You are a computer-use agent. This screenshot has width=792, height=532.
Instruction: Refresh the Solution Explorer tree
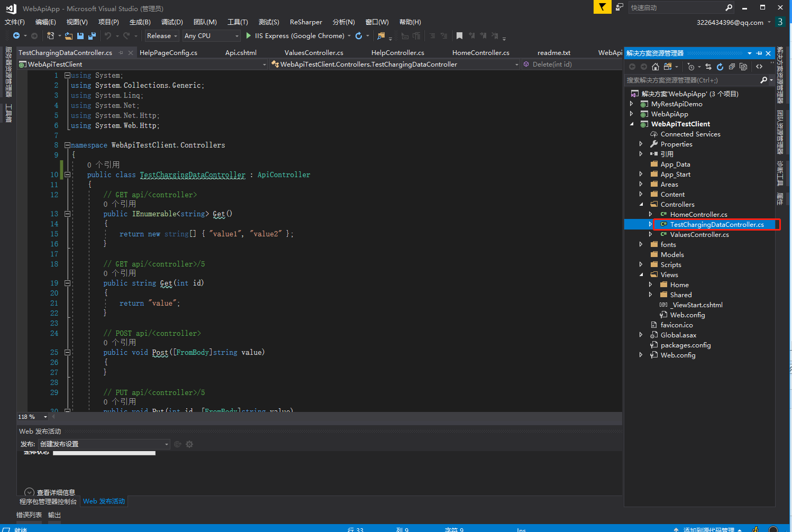[x=720, y=67]
